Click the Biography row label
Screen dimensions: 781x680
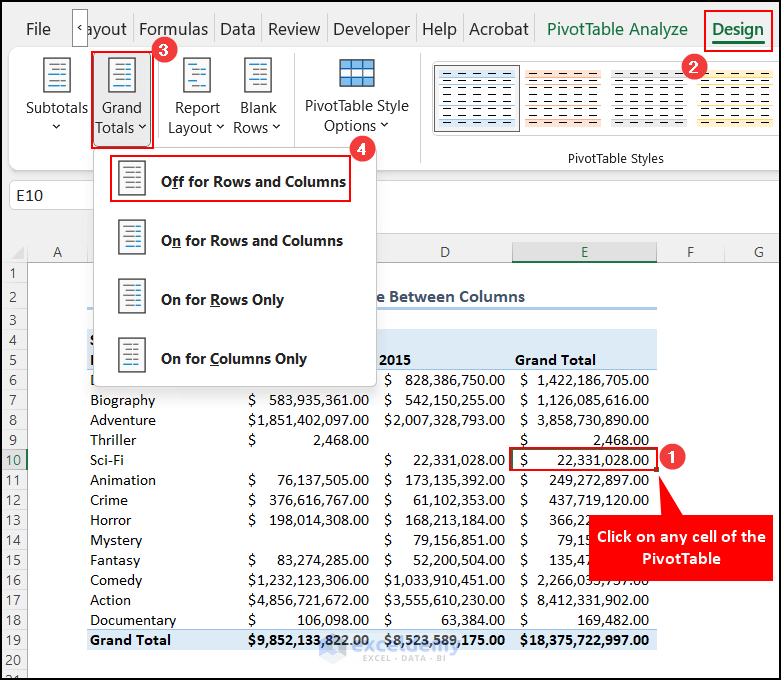123,400
